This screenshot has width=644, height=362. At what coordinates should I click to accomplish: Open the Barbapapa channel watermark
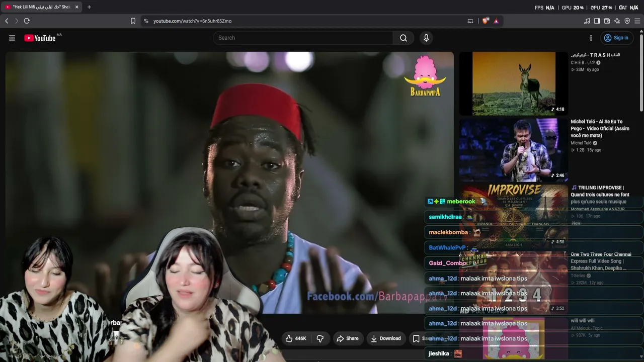(425, 76)
